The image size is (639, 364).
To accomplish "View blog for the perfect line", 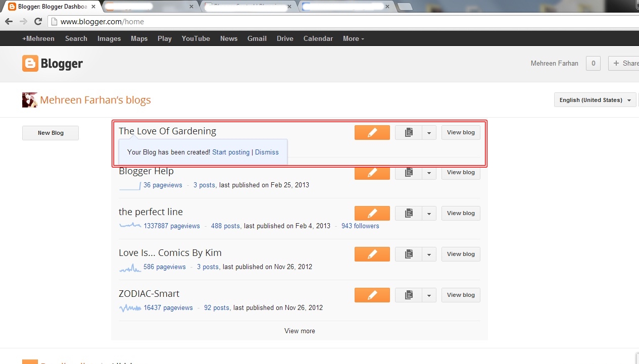I will pos(461,213).
